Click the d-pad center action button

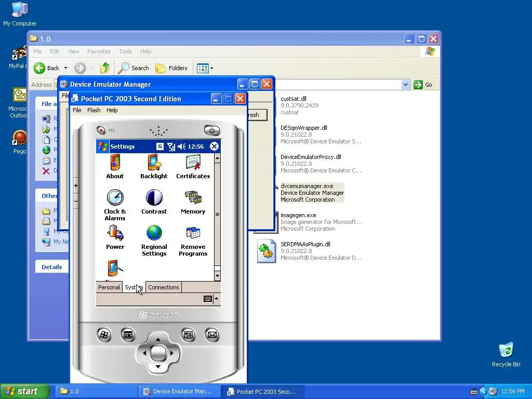[x=158, y=353]
